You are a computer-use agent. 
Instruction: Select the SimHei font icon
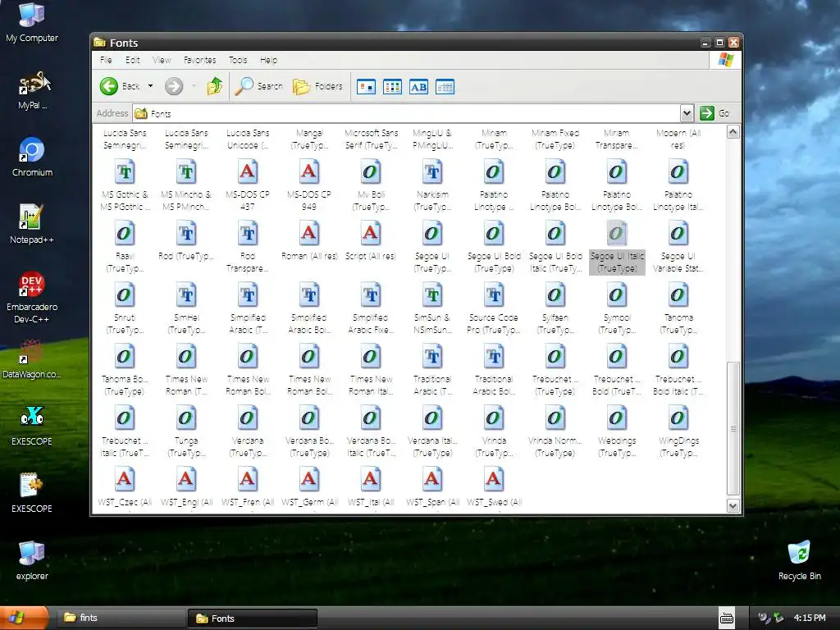point(186,295)
